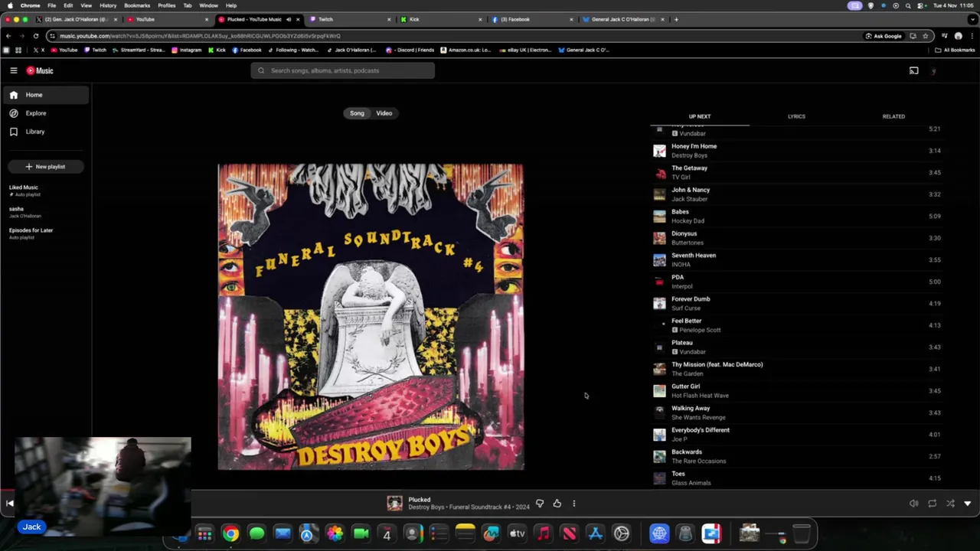
Task: Collapse the player page with down arrow
Action: coord(968,504)
